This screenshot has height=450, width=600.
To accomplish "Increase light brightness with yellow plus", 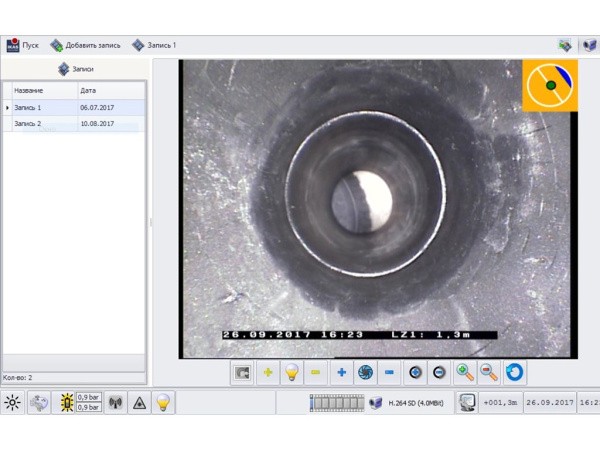I will [267, 373].
